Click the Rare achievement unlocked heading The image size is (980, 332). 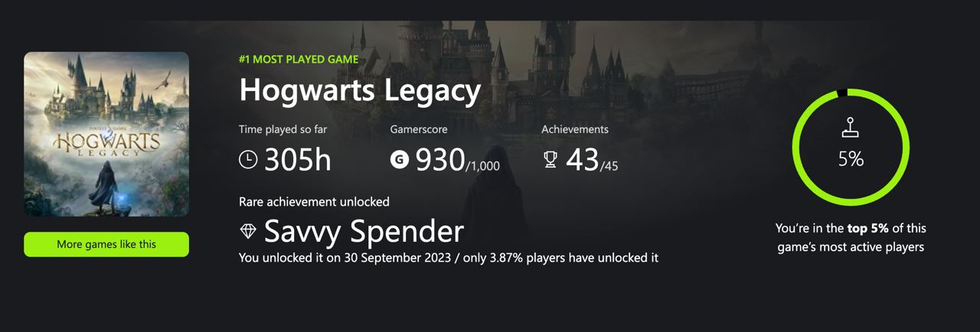point(314,202)
